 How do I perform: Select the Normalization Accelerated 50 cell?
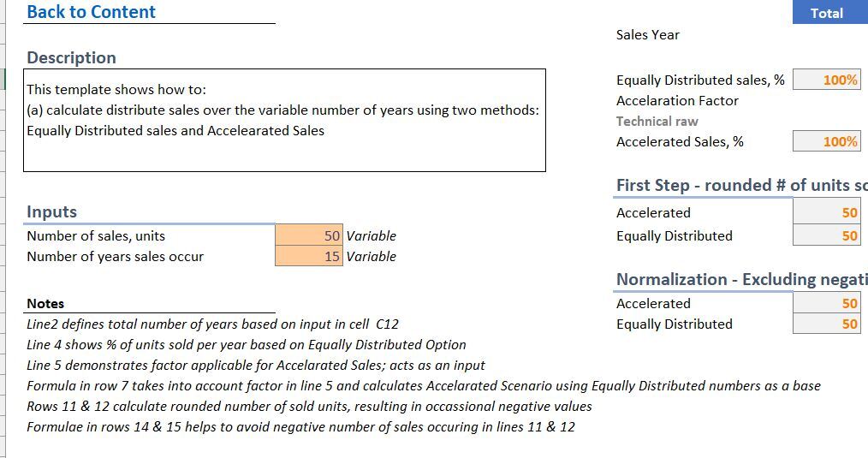coord(826,303)
